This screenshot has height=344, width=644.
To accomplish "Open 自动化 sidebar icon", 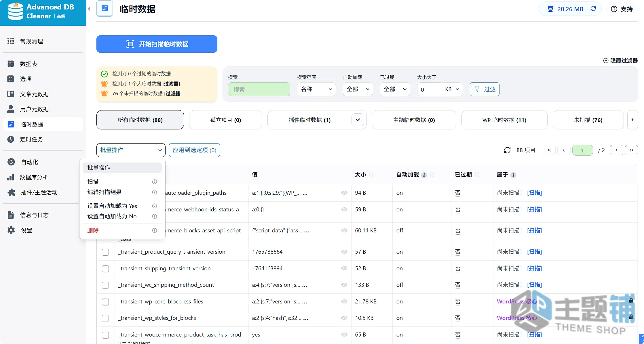I will [x=11, y=162].
